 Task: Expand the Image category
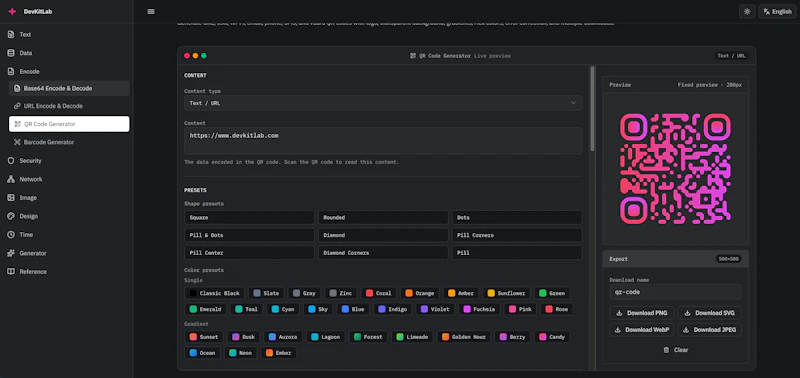pos(67,197)
